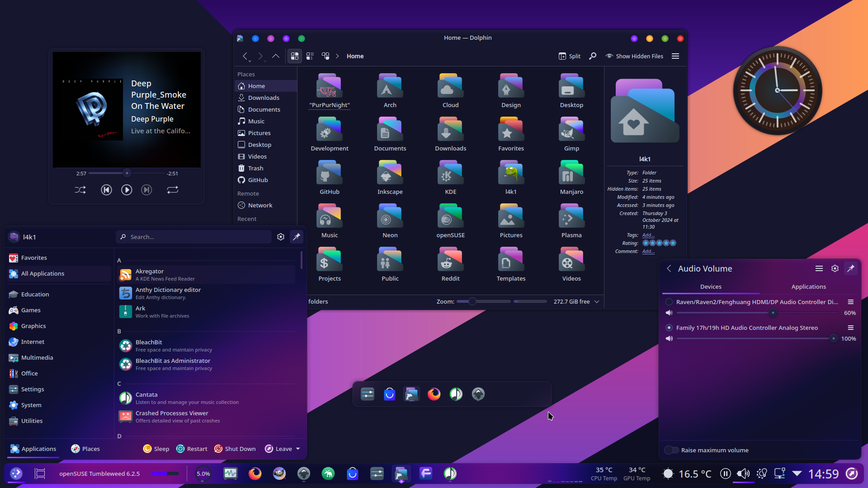Image resolution: width=868 pixels, height=488 pixels.
Task: Set the folder rating stars
Action: (x=659, y=243)
